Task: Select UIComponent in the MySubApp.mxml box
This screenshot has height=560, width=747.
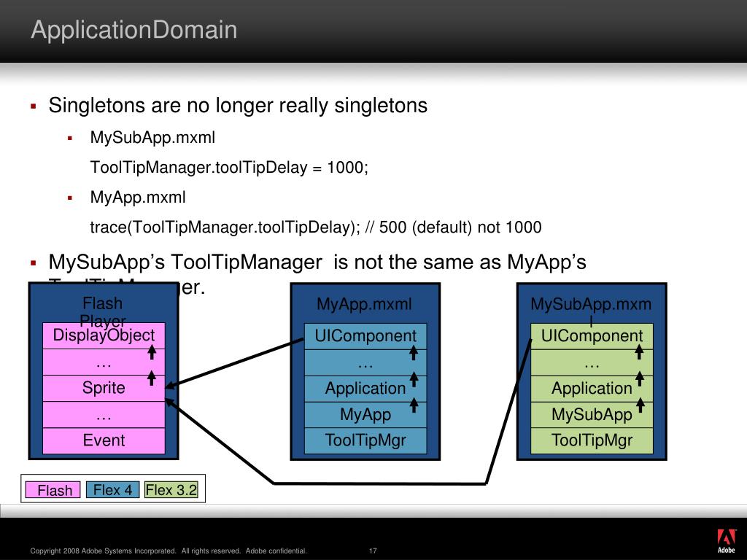Action: (x=592, y=336)
